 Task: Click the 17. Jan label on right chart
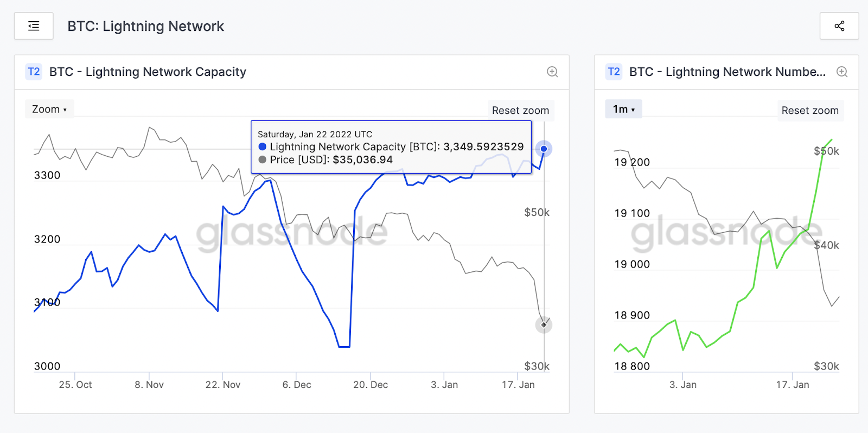coord(792,385)
